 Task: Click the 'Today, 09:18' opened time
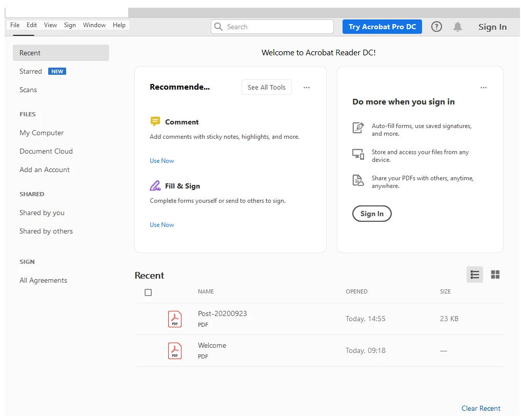click(365, 351)
